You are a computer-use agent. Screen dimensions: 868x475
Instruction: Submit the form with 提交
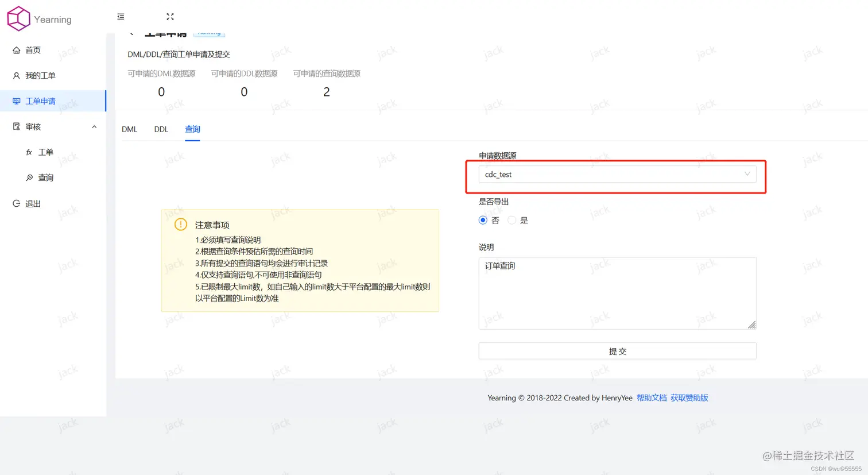point(617,351)
